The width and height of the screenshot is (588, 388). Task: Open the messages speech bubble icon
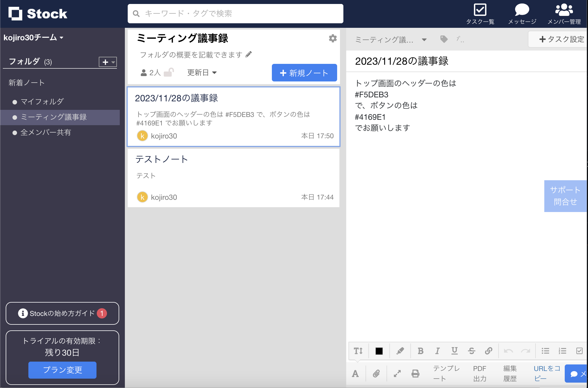pyautogui.click(x=522, y=10)
